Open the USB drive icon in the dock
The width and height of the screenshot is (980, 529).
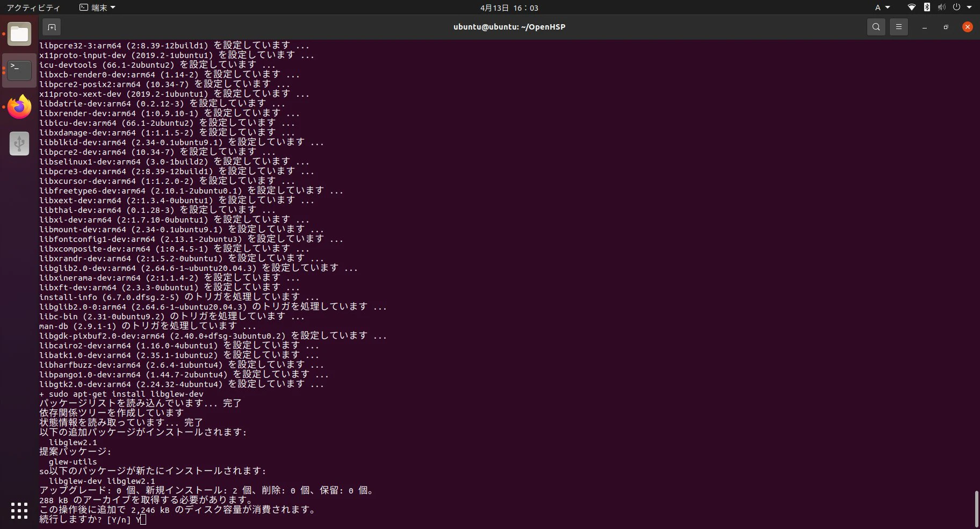tap(19, 144)
